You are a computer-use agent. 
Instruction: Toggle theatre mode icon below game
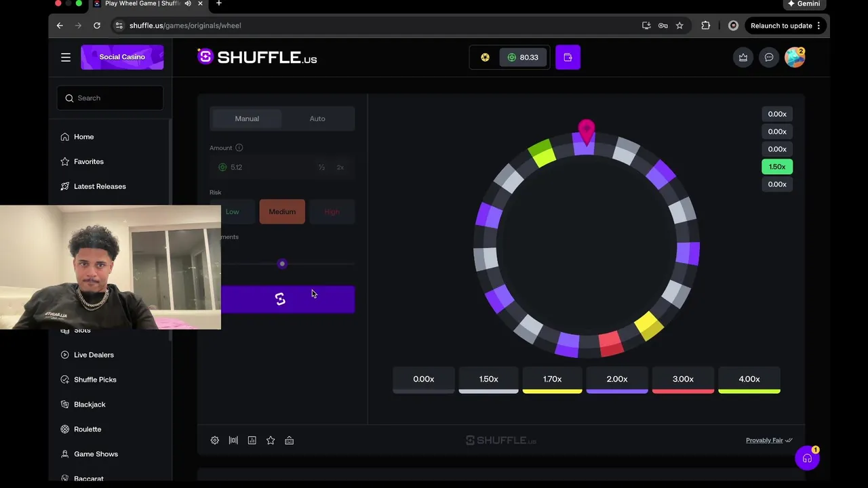[233, 441]
